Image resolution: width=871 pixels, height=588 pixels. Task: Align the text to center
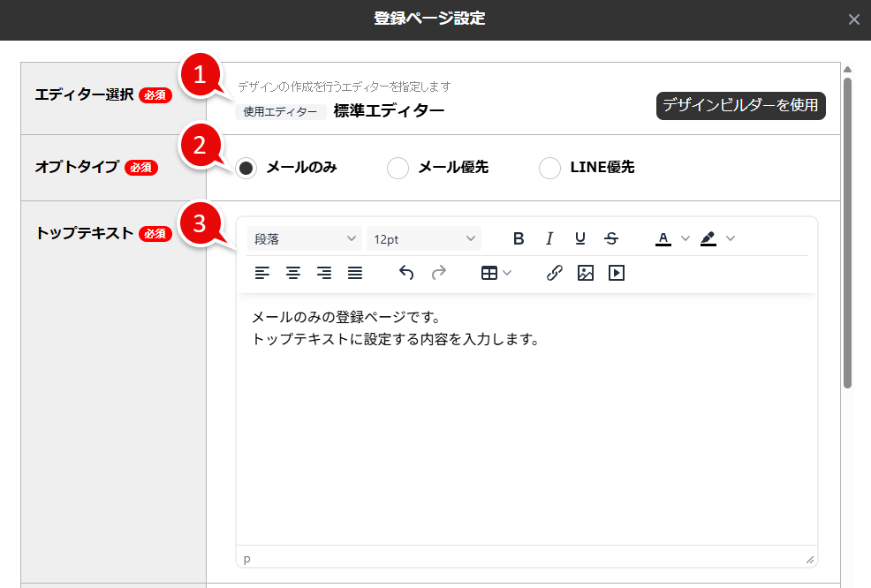pyautogui.click(x=292, y=273)
